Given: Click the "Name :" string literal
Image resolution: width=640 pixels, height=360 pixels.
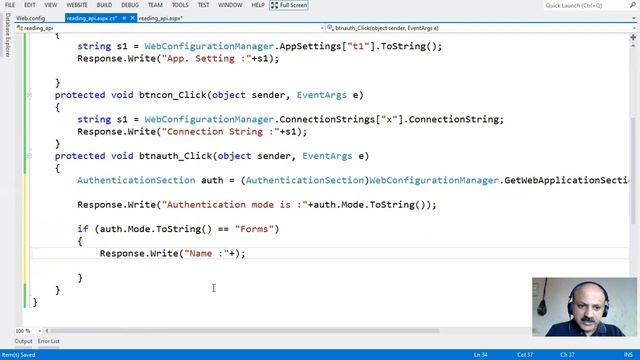Looking at the screenshot, I should 207,253.
